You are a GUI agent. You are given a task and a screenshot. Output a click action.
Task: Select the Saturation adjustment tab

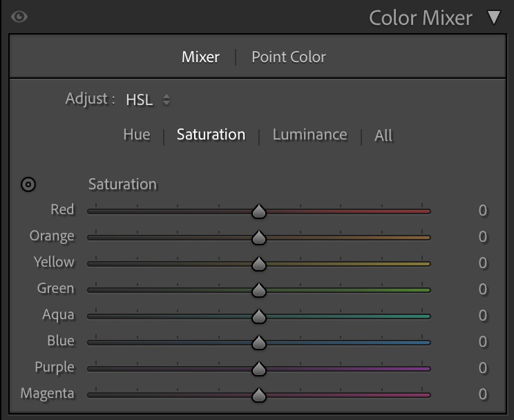point(211,135)
